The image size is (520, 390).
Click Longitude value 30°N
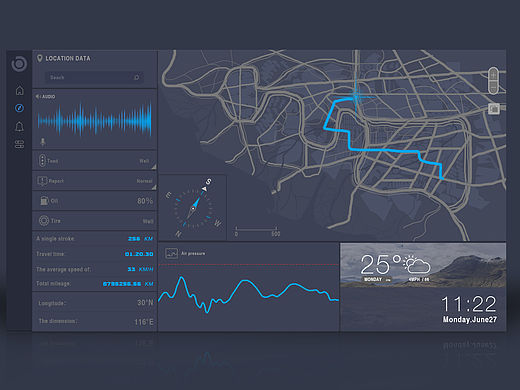coord(145,303)
